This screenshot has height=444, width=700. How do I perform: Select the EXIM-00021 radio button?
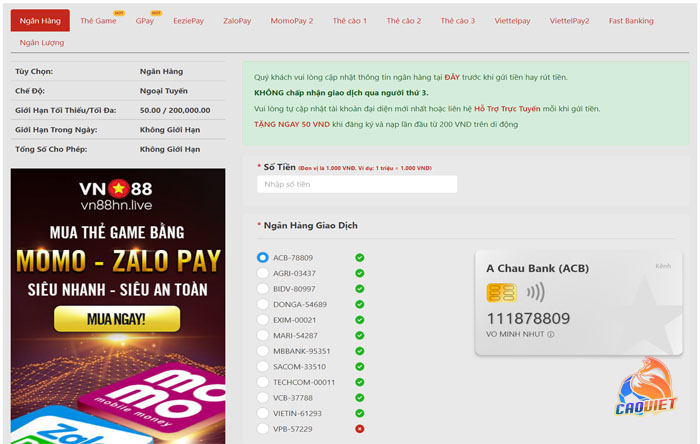[x=262, y=320]
